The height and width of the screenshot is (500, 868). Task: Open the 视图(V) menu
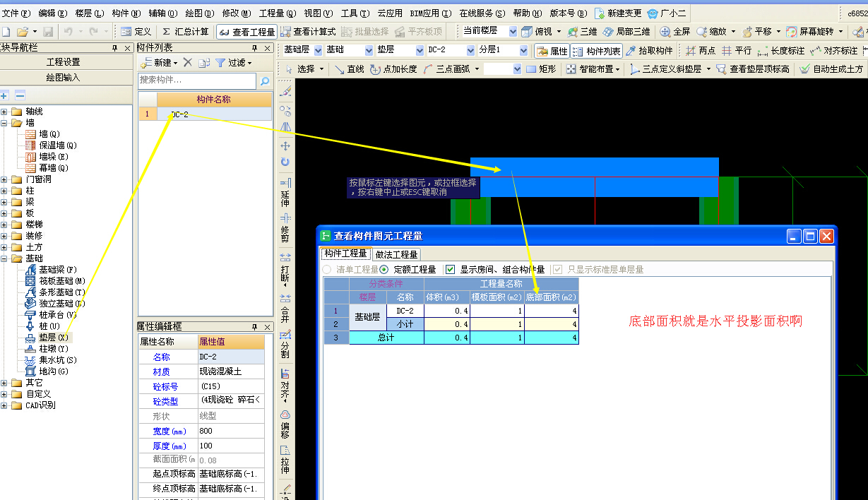tap(319, 13)
